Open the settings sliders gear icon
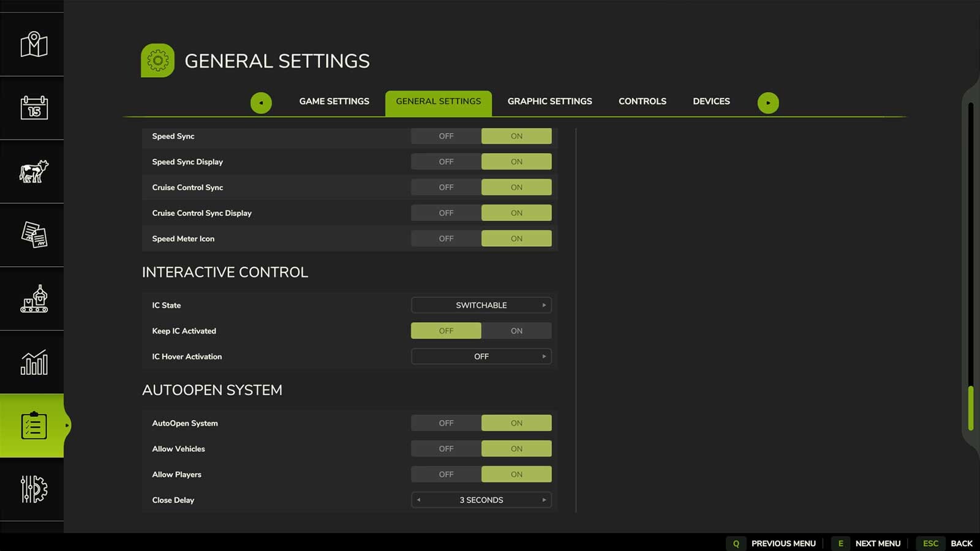980x551 pixels. coord(34,489)
